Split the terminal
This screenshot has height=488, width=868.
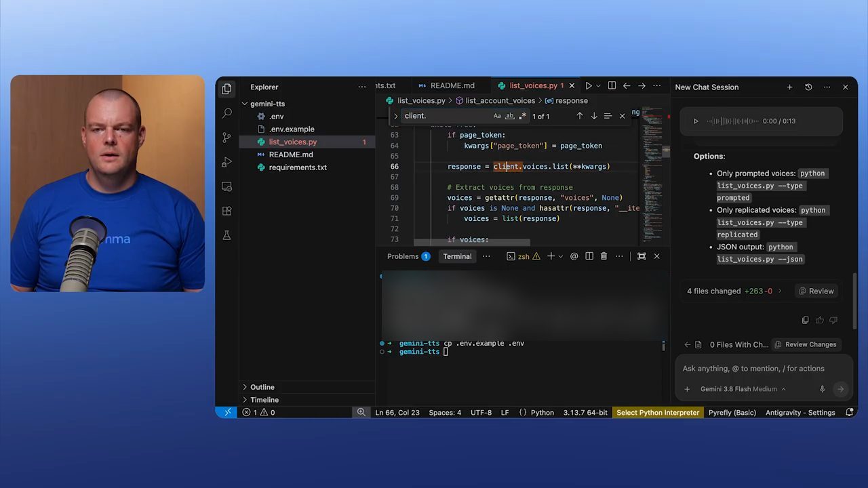[x=589, y=256]
